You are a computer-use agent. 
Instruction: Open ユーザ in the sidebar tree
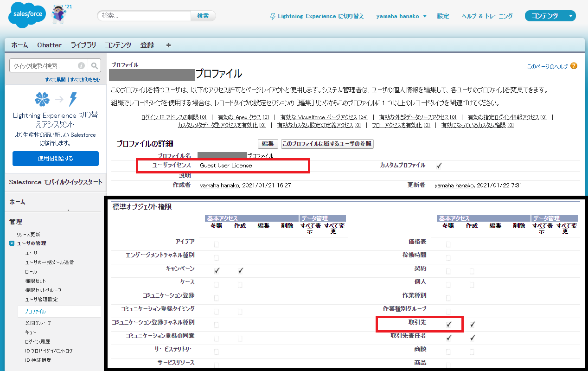(x=31, y=253)
